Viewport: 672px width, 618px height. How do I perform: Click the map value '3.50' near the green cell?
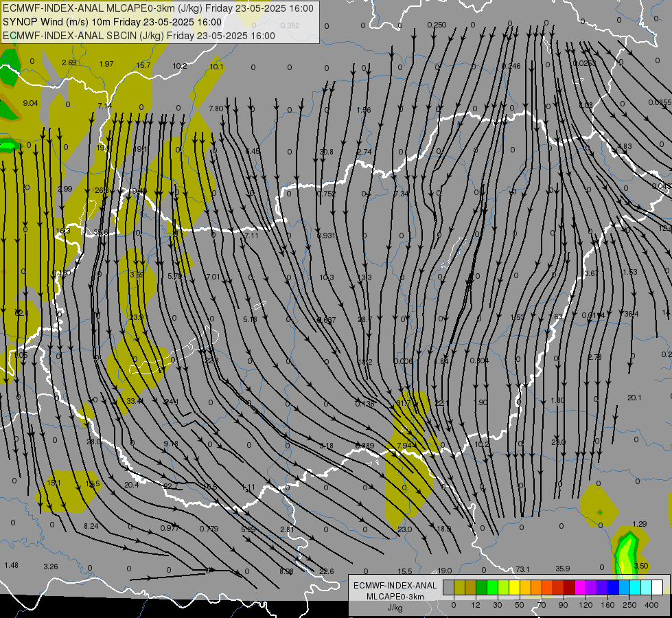point(640,566)
